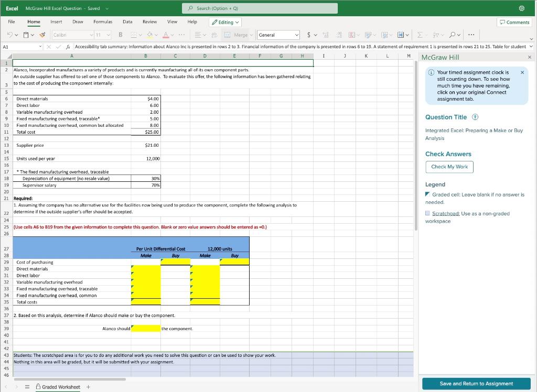Open the File menu

12,21
